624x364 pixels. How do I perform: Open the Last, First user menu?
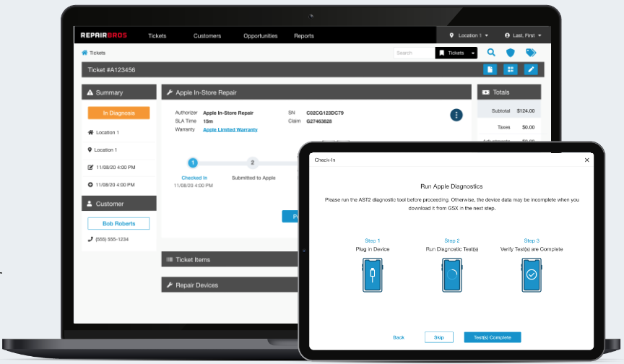[523, 35]
